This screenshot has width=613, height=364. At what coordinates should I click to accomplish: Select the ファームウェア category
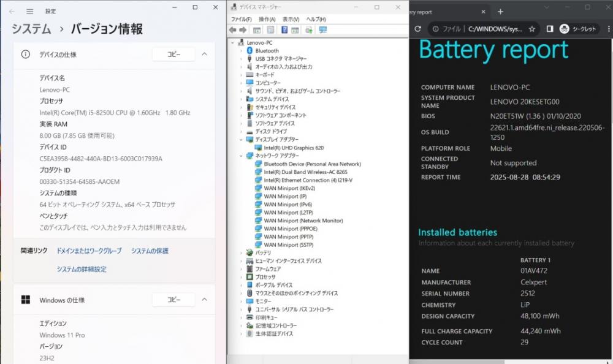pos(268,269)
